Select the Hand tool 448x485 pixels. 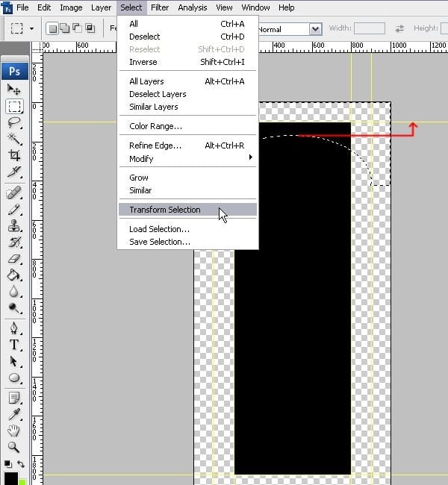(x=14, y=431)
